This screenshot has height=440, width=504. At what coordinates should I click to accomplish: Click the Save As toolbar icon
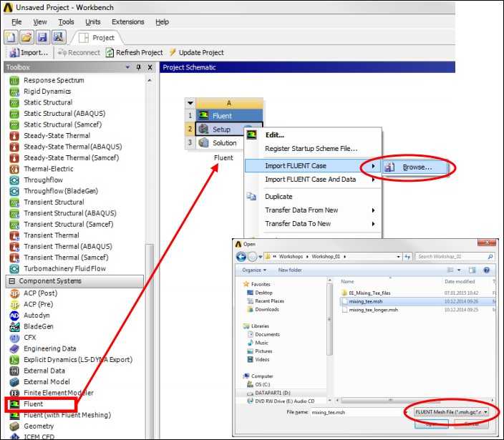click(58, 37)
